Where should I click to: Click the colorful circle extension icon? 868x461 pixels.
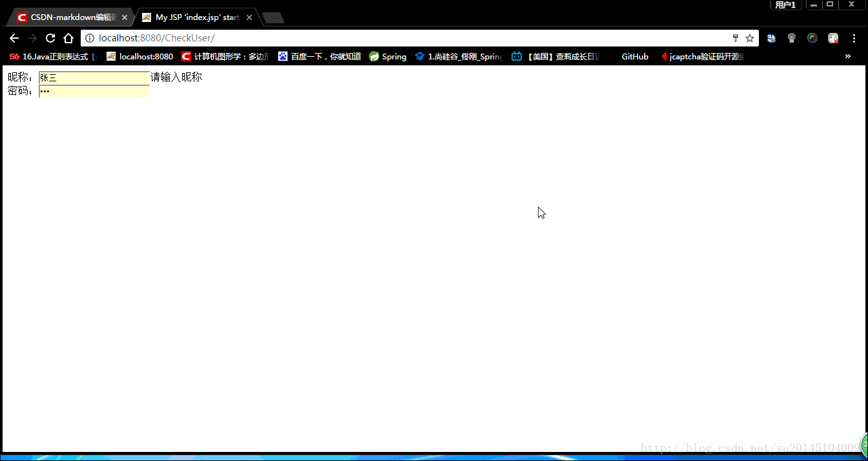point(812,38)
